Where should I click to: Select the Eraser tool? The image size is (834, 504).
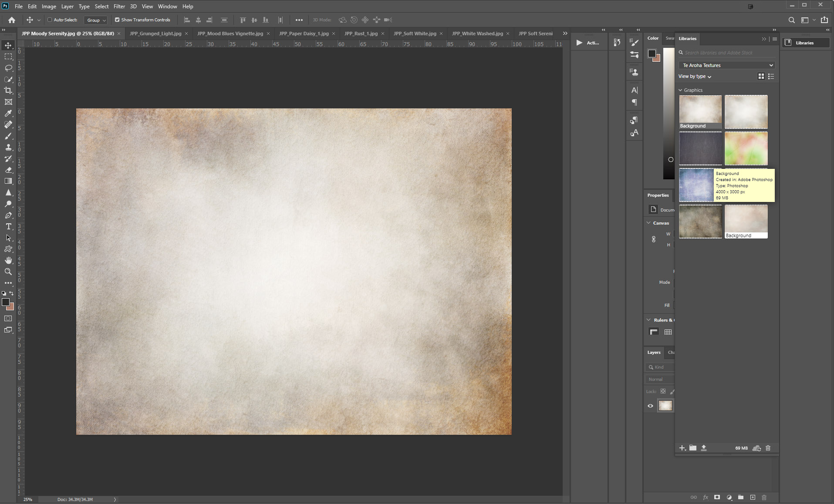(8, 170)
